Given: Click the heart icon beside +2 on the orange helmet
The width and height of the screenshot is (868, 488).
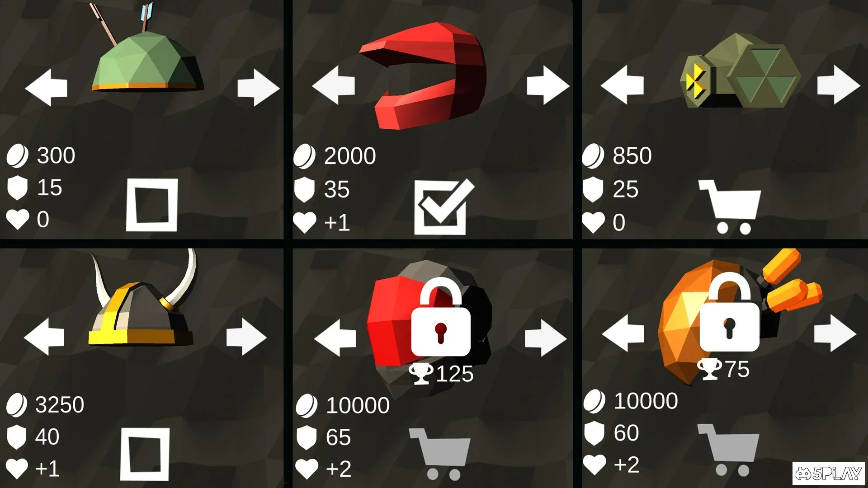Looking at the screenshot, I should click(x=594, y=465).
